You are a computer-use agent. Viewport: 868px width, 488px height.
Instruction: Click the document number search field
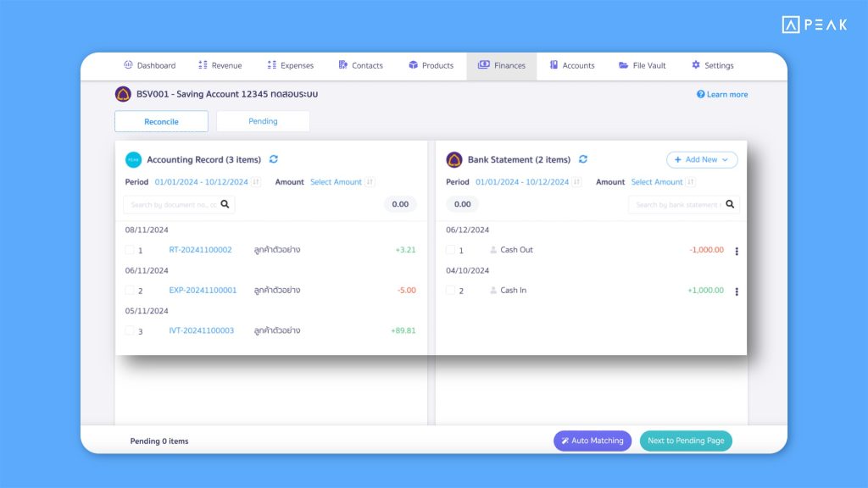(173, 204)
